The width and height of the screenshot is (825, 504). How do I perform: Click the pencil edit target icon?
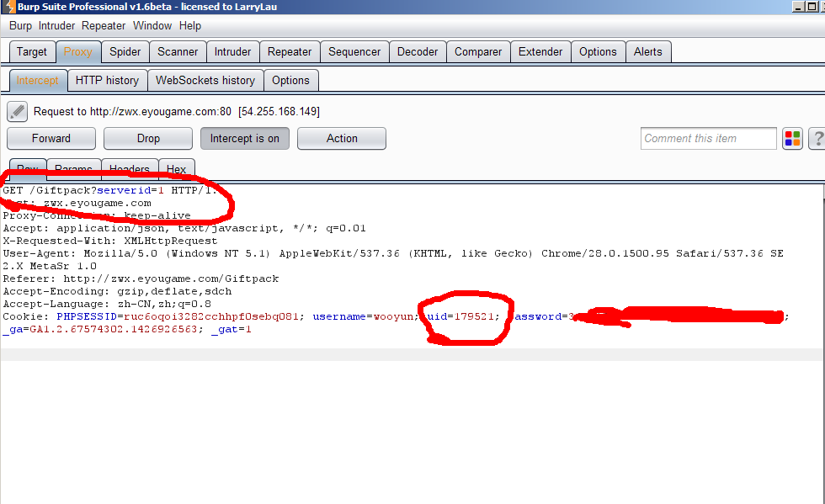pos(17,112)
